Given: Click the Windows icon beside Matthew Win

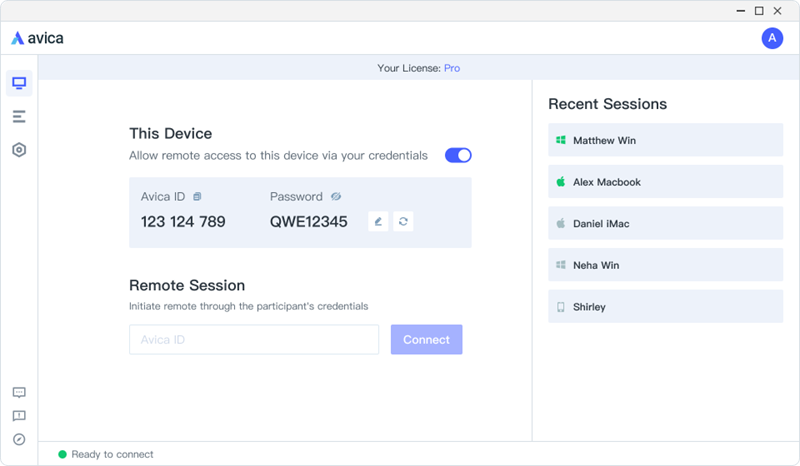Looking at the screenshot, I should 561,140.
